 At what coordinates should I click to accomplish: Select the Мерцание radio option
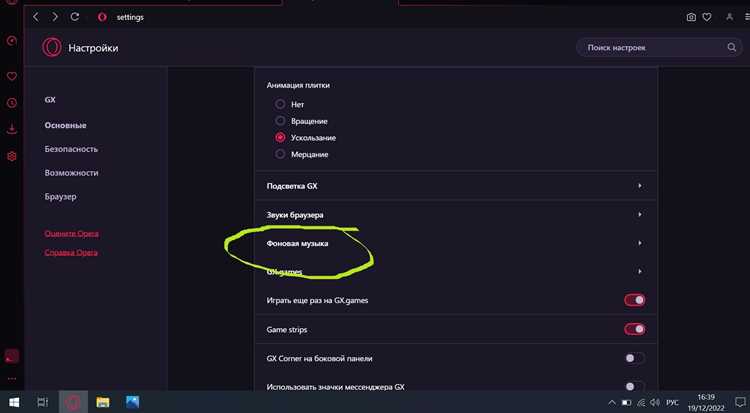[280, 154]
